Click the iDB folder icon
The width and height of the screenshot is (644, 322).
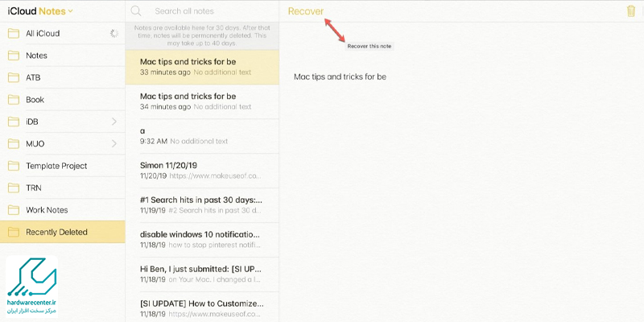tap(14, 122)
